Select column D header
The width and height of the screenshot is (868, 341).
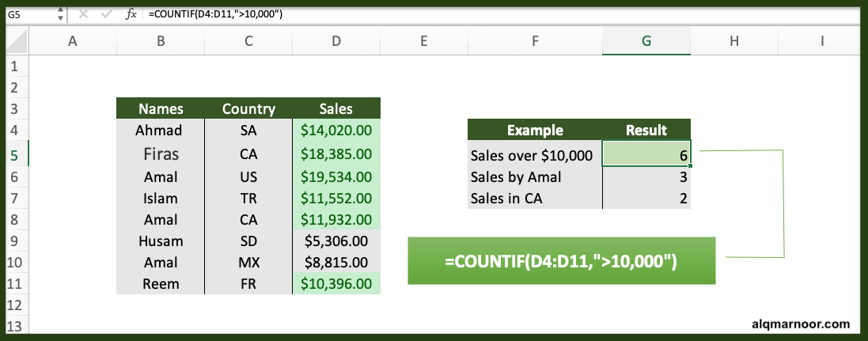[x=336, y=41]
